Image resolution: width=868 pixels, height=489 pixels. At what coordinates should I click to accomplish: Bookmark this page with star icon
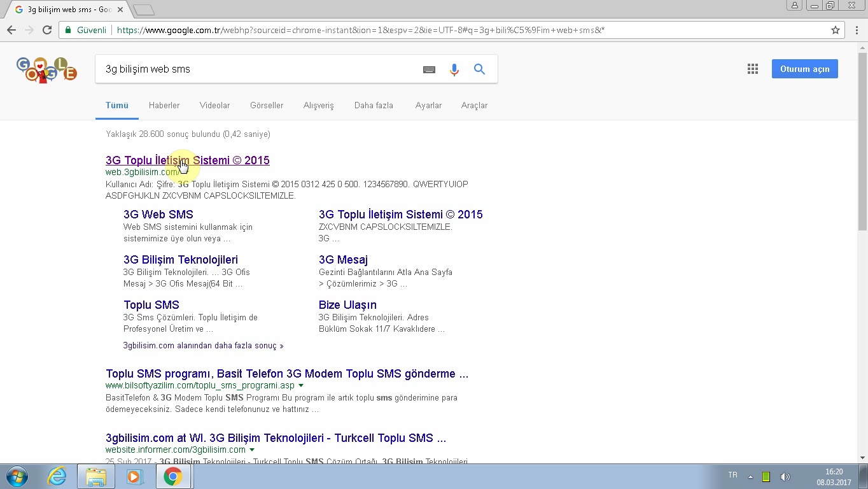pyautogui.click(x=836, y=30)
